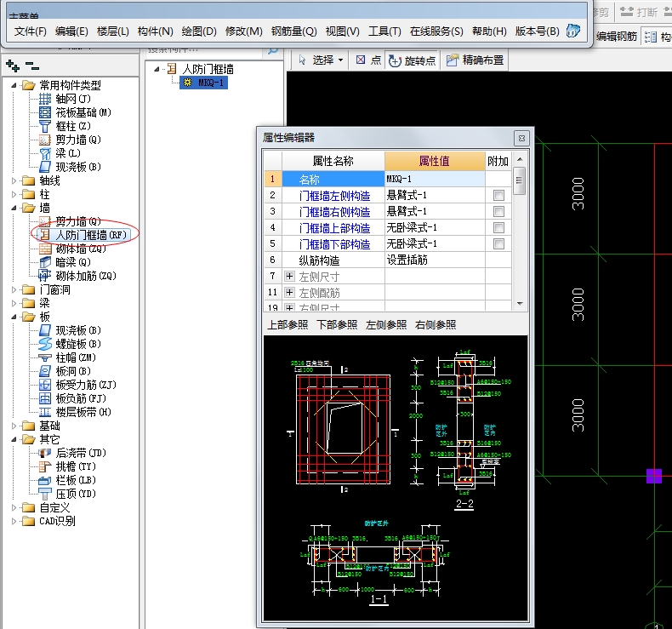Expand the CAD识别 folder
The image size is (672, 629).
coord(14,522)
